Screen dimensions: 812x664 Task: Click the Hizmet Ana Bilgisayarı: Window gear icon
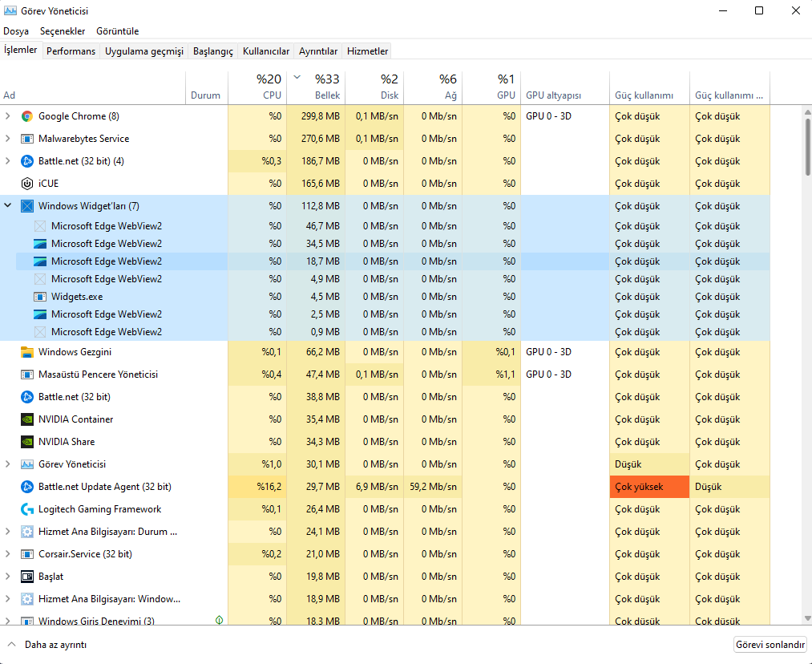(27, 599)
